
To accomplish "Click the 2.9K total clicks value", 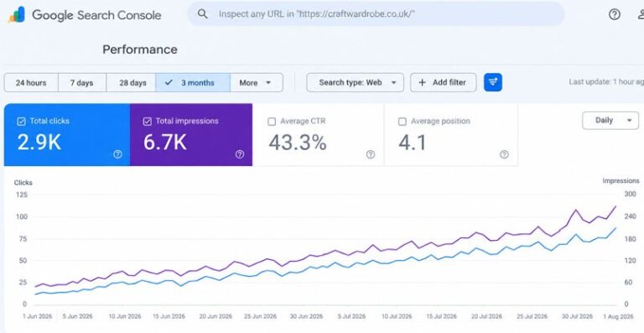I will pyautogui.click(x=39, y=143).
